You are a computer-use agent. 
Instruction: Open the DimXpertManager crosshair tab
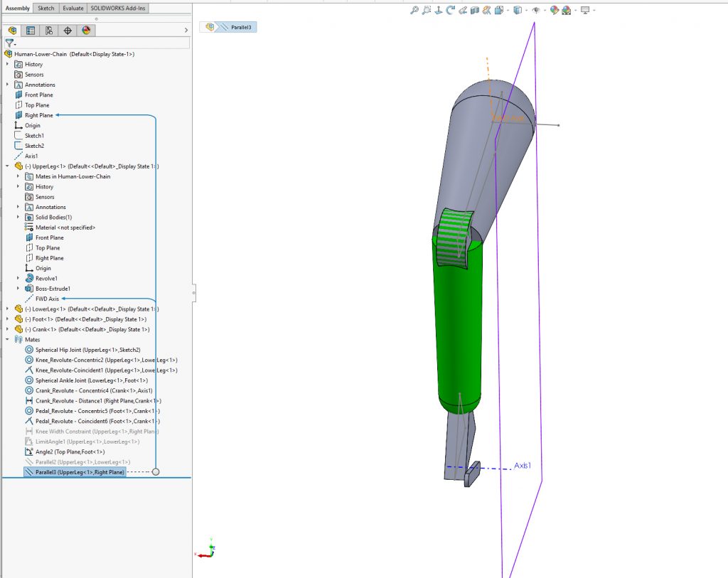(x=68, y=30)
